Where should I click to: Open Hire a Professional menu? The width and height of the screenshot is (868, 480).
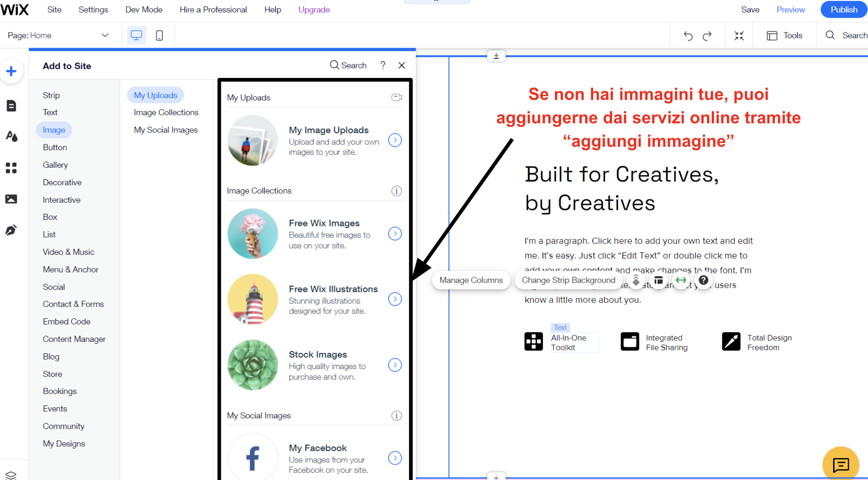213,10
